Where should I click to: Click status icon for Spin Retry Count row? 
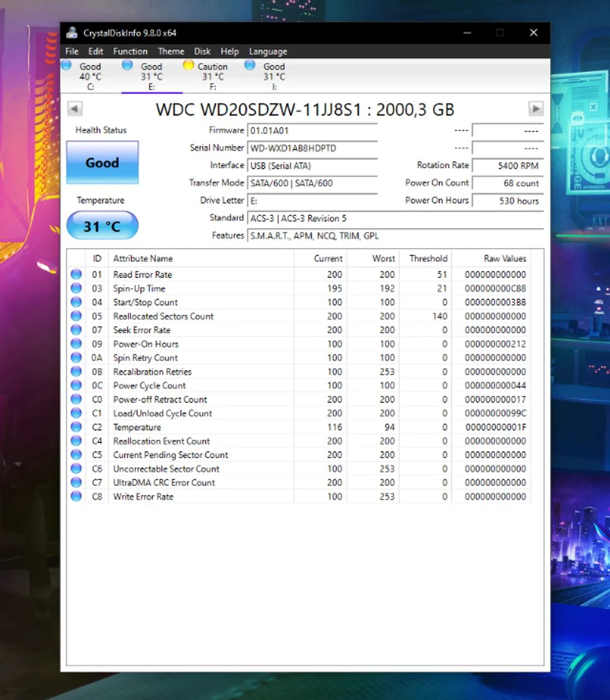77,358
